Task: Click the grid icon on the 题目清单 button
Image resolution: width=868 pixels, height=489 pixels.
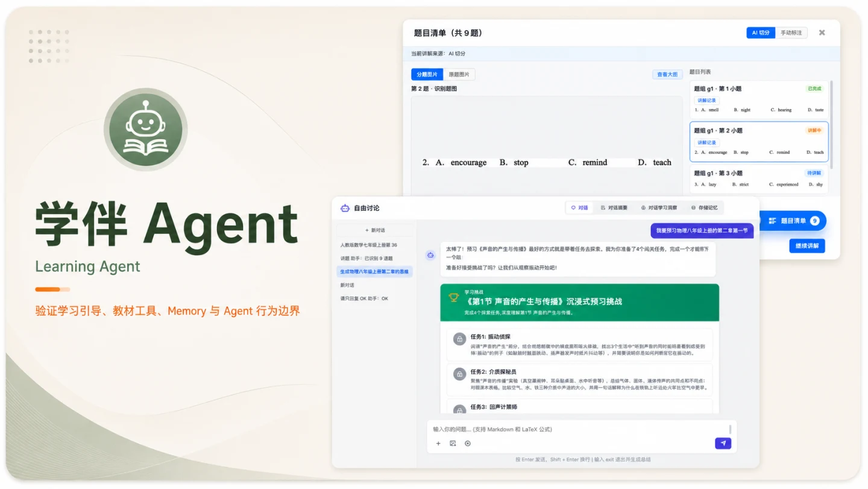Action: click(x=772, y=221)
